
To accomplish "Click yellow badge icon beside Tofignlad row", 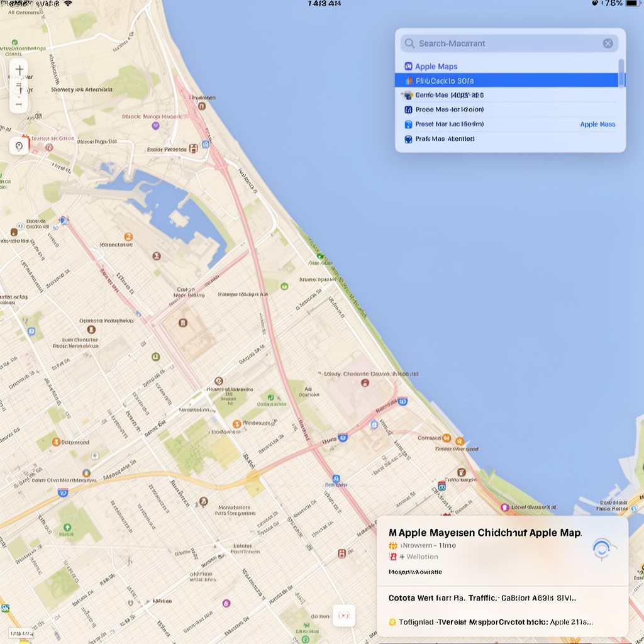I will point(392,622).
